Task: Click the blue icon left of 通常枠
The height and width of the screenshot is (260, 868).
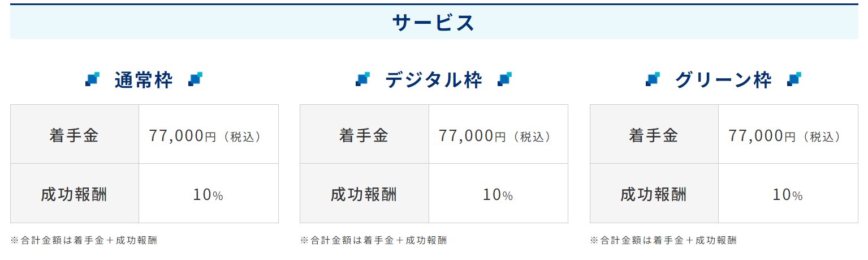Action: (x=92, y=79)
